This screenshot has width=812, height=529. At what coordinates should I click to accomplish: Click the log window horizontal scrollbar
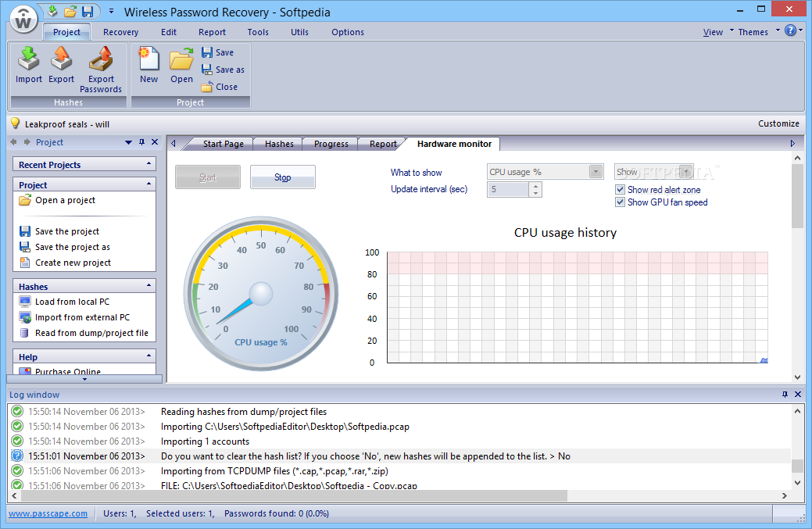[294, 495]
